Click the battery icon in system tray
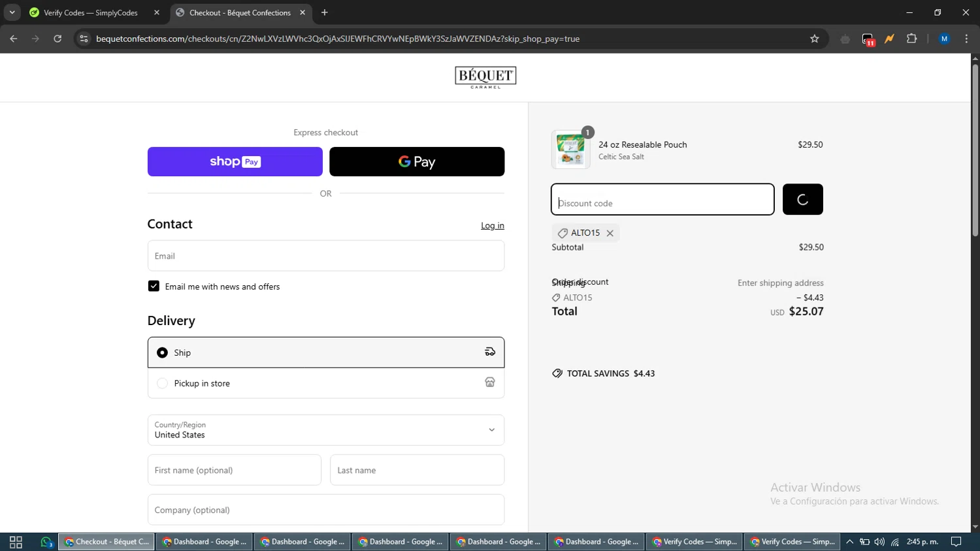980x551 pixels. (x=864, y=542)
